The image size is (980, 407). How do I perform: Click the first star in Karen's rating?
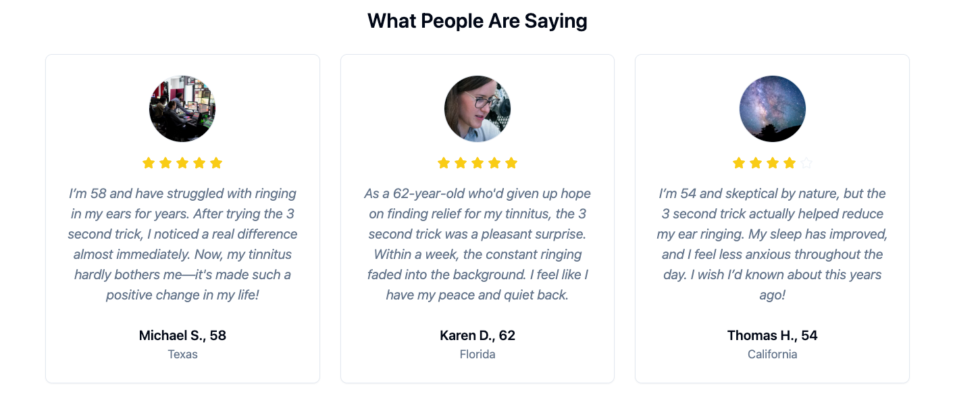444,163
